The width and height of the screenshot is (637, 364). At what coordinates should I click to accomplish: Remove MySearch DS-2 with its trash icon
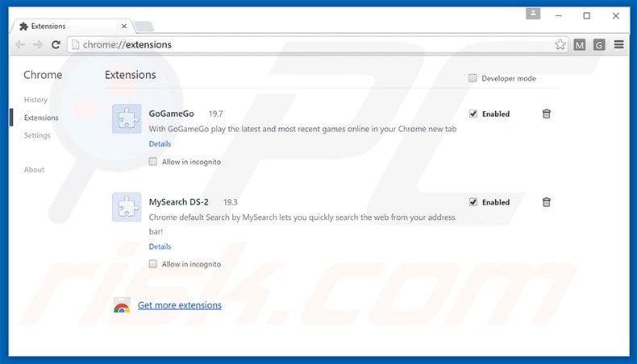[x=547, y=201]
